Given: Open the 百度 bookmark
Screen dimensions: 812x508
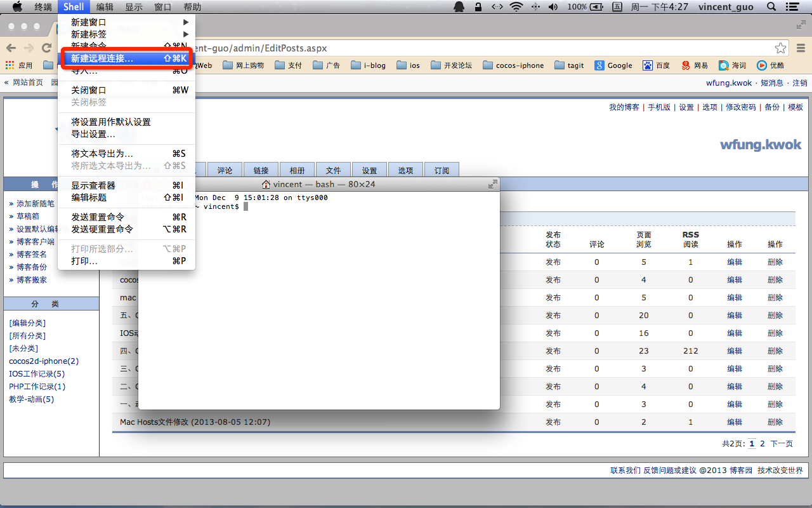Looking at the screenshot, I should 657,65.
